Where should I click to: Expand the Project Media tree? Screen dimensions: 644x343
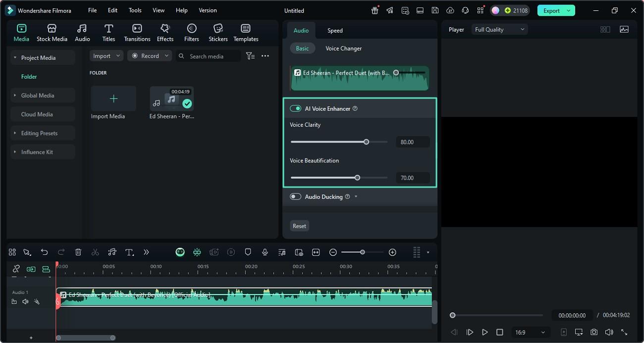[x=15, y=58]
